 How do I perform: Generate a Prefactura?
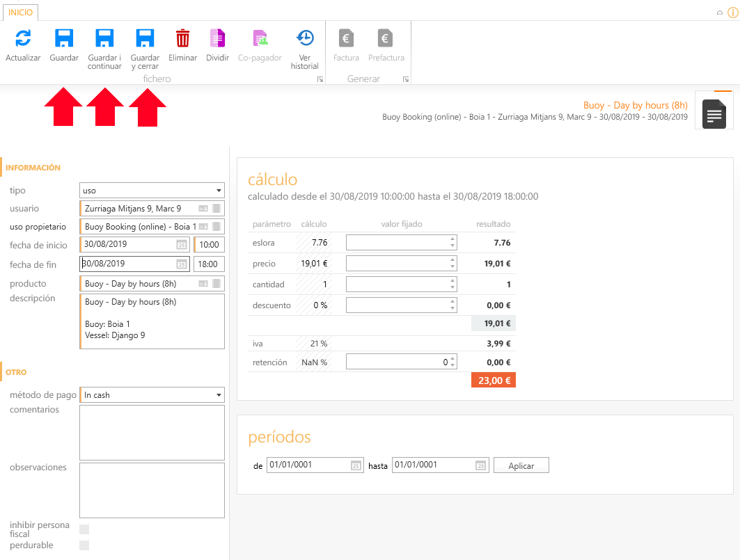coord(386,38)
